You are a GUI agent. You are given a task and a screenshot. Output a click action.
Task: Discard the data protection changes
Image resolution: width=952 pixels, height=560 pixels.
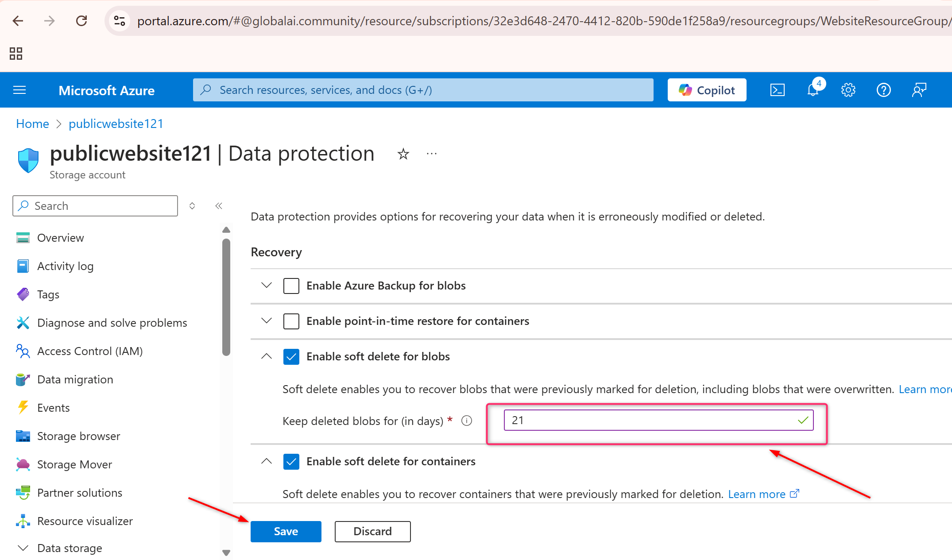click(373, 531)
